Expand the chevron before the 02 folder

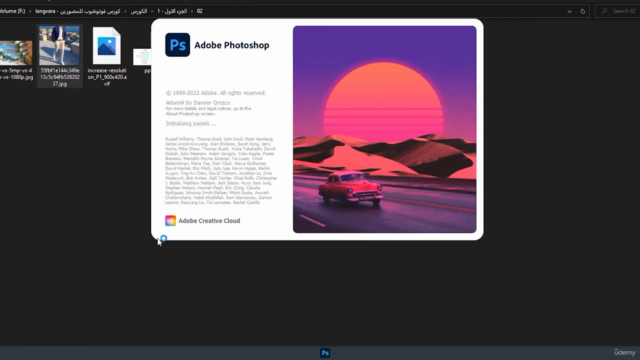(192, 11)
